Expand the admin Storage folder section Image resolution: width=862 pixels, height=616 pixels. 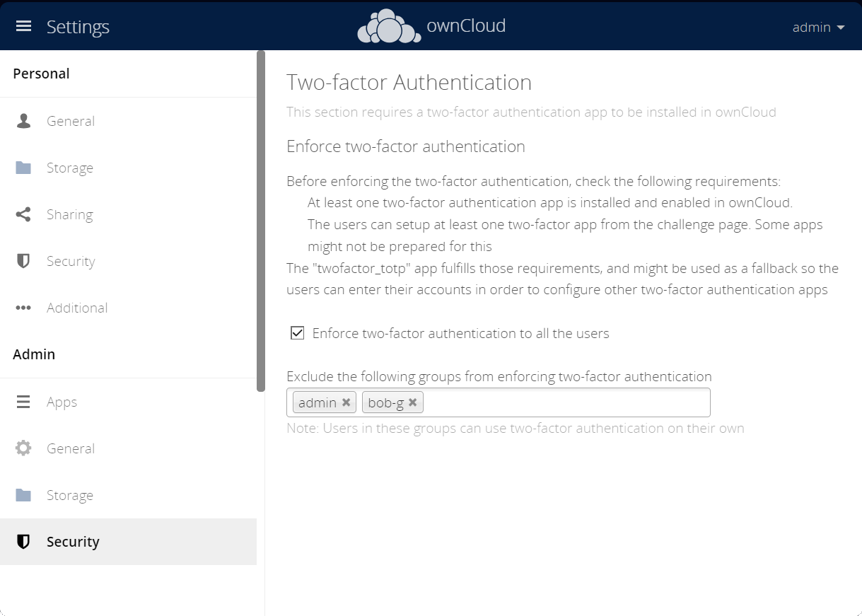click(x=69, y=494)
